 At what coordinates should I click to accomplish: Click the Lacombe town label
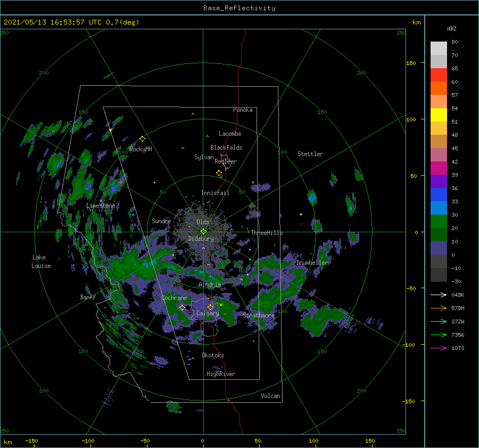tap(230, 134)
